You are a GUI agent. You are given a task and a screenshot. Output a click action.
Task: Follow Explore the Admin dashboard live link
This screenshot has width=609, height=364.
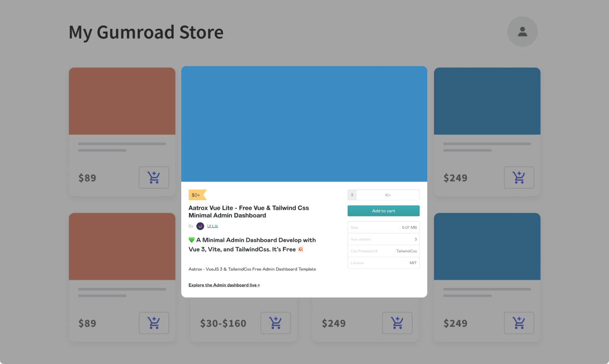pyautogui.click(x=224, y=285)
